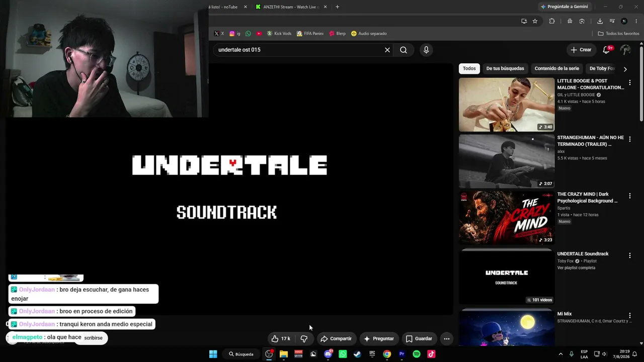644x362 pixels.
Task: Open options menu for THE CRAZY MIND
Action: point(629,196)
